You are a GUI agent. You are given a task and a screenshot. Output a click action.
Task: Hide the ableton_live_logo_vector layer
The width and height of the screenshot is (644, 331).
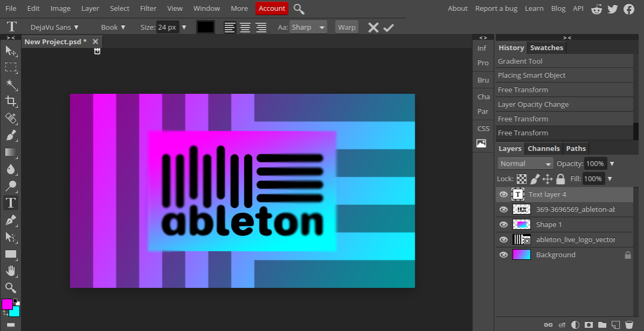[504, 240]
